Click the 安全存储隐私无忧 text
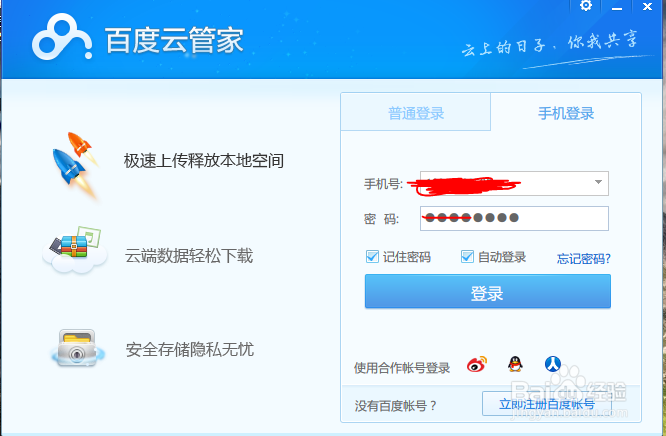Screen dimensions: 666x436 190,349
